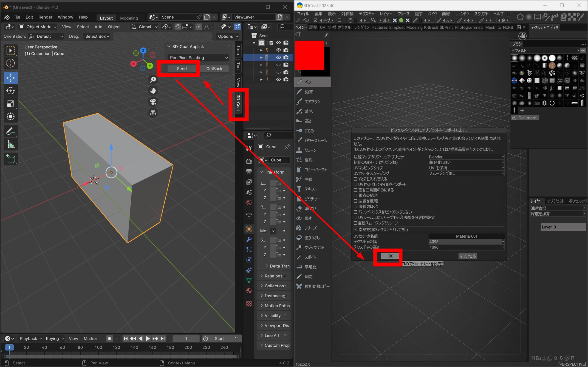The height and width of the screenshot is (367, 588).
Task: Uncheck 素材を別のテクスチャとして扱う checkbox
Action: point(356,229)
